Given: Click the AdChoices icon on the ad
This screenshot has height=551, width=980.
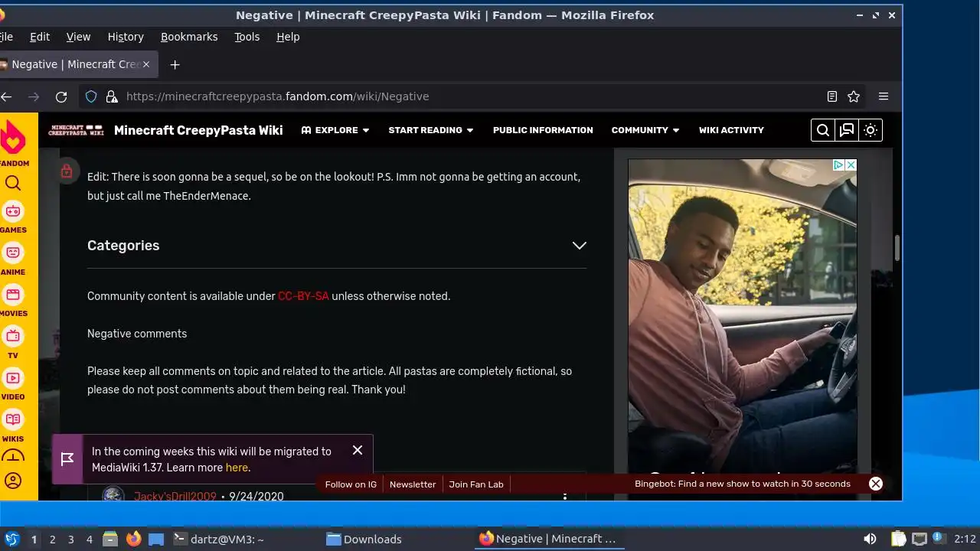Looking at the screenshot, I should (838, 165).
